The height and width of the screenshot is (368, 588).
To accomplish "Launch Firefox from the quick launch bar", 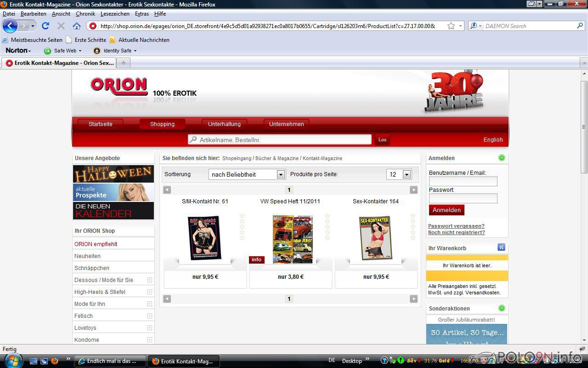I will coord(55,361).
